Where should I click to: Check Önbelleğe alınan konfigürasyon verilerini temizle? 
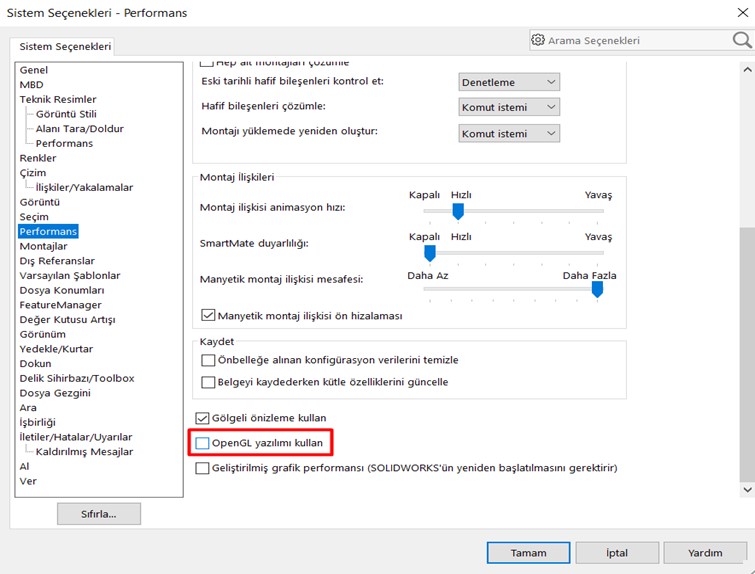point(209,360)
